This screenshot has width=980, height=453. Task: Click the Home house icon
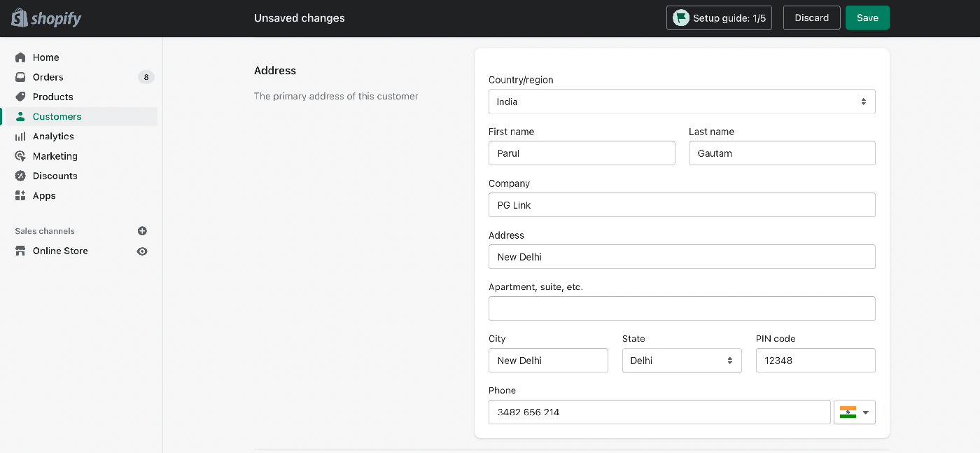[x=20, y=57]
